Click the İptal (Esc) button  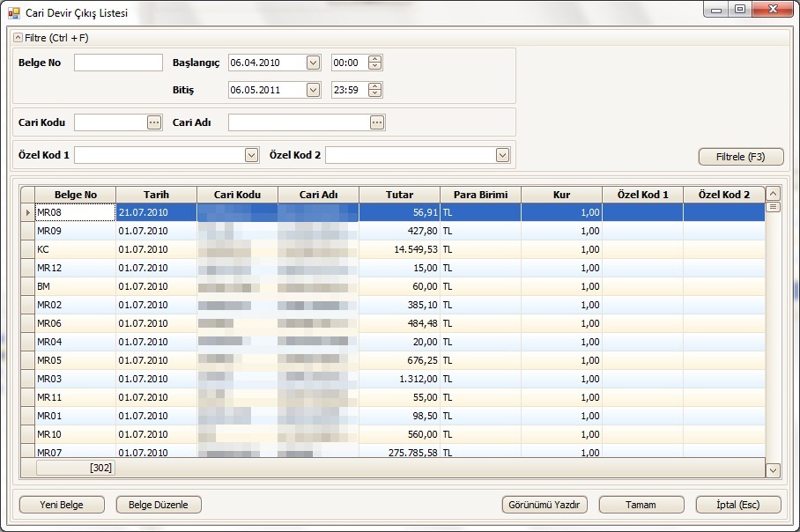[738, 505]
